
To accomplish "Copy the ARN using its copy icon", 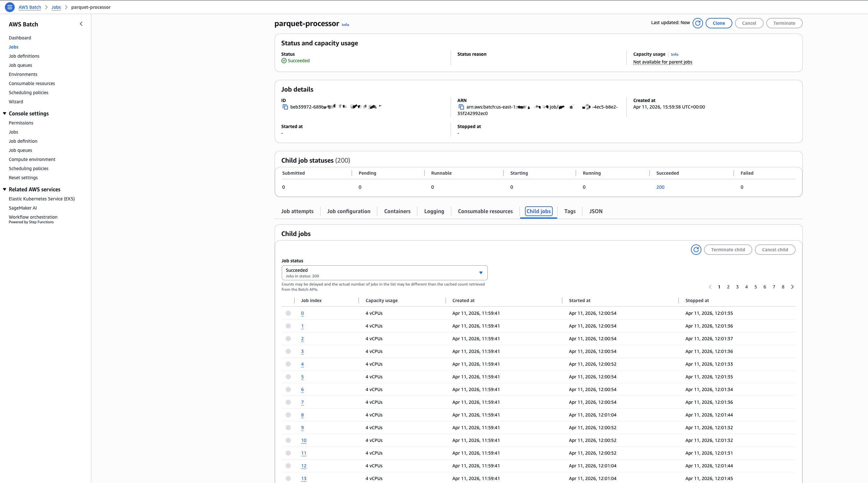I will click(461, 107).
